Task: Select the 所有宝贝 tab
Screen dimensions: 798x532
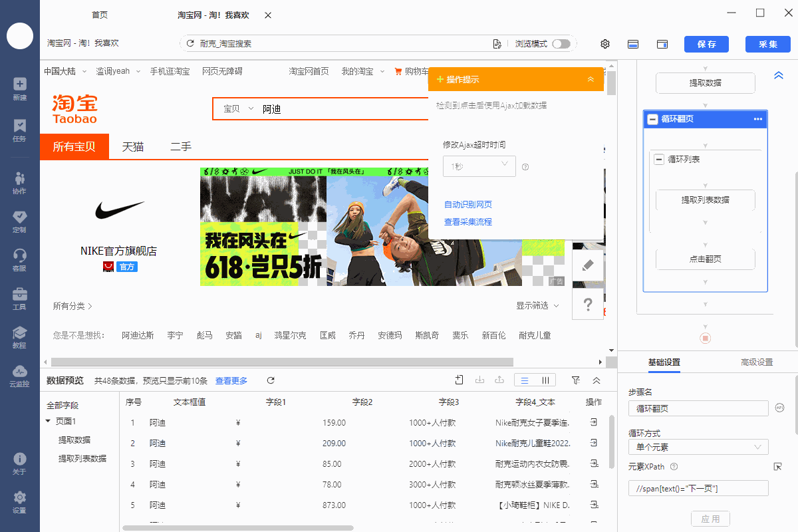Action: pos(74,147)
